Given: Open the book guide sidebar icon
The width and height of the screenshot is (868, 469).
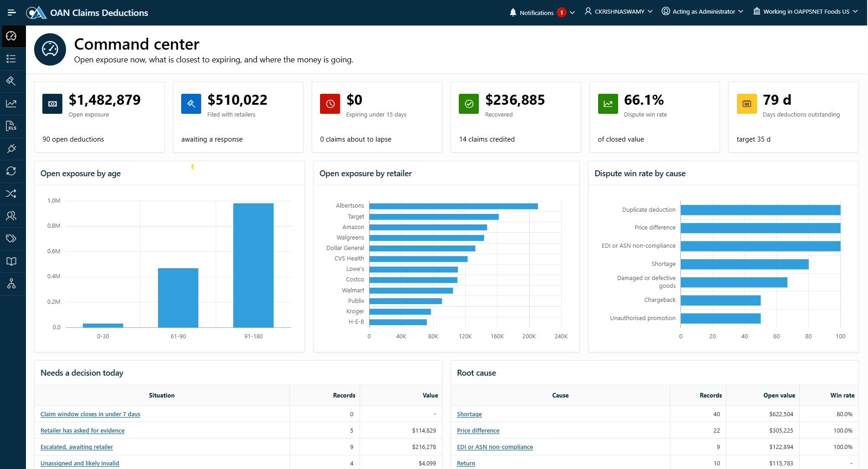Looking at the screenshot, I should [11, 261].
